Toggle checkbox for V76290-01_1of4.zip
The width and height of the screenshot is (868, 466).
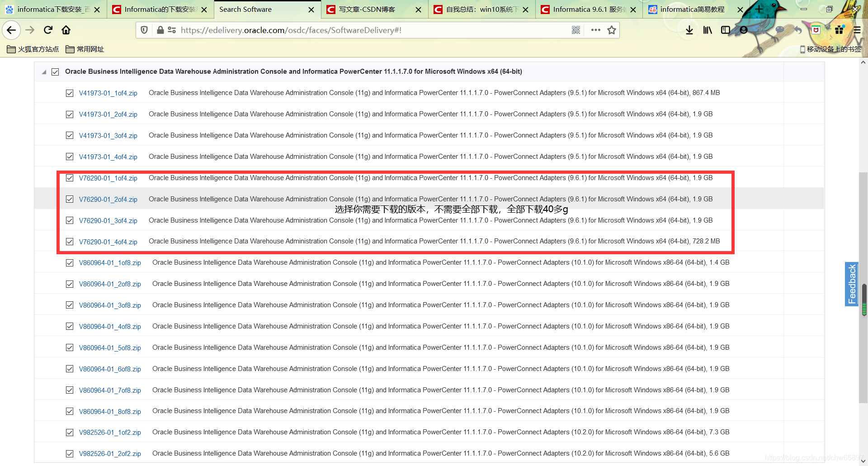pos(70,178)
